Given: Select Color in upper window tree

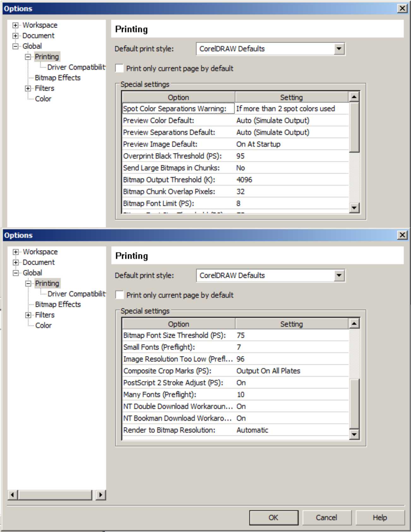Looking at the screenshot, I should coord(43,99).
